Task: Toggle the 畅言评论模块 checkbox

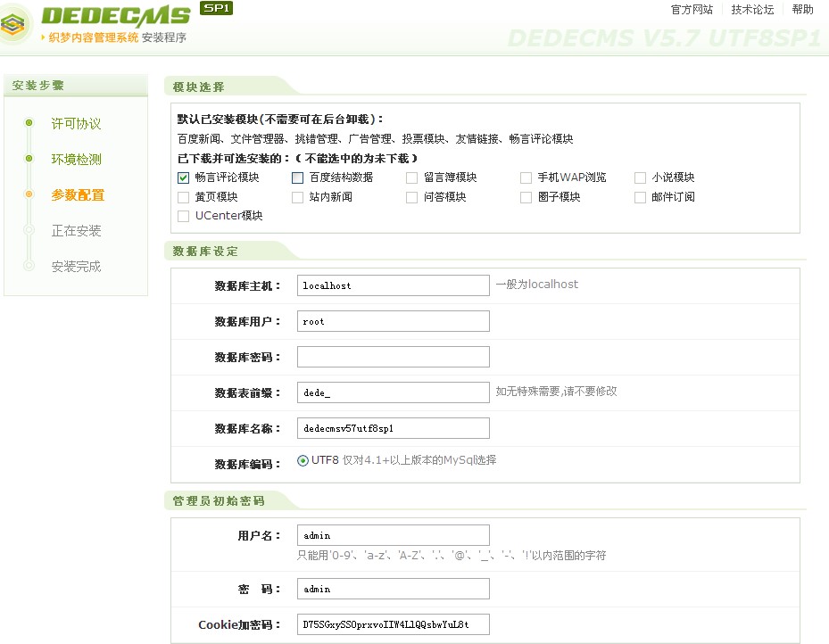Action: coord(184,178)
